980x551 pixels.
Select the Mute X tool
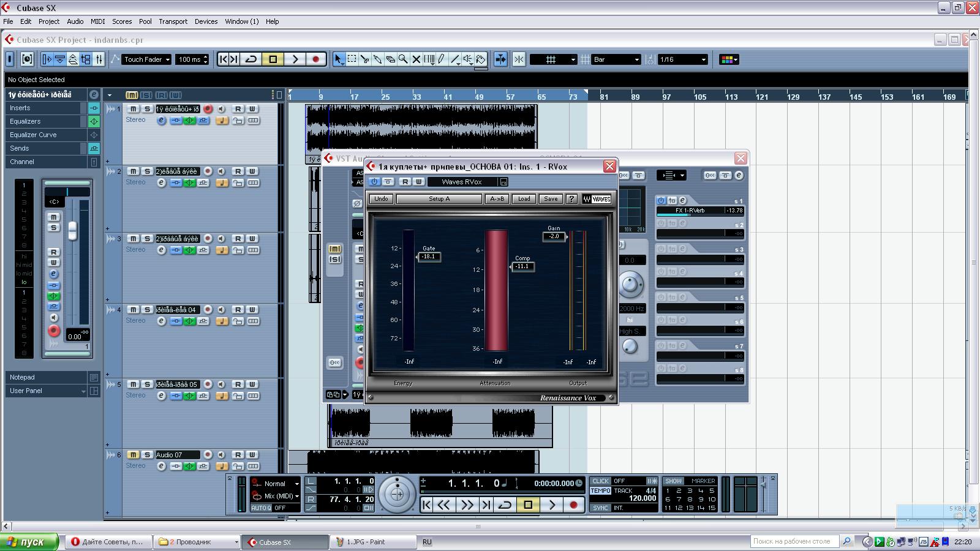pyautogui.click(x=417, y=59)
